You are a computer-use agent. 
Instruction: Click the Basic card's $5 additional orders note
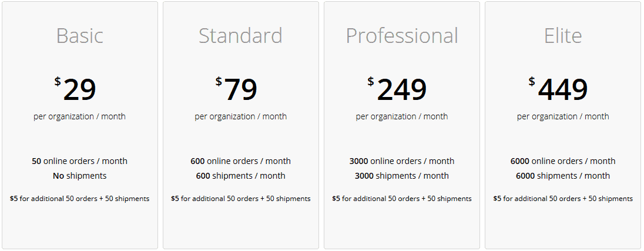[80, 199]
